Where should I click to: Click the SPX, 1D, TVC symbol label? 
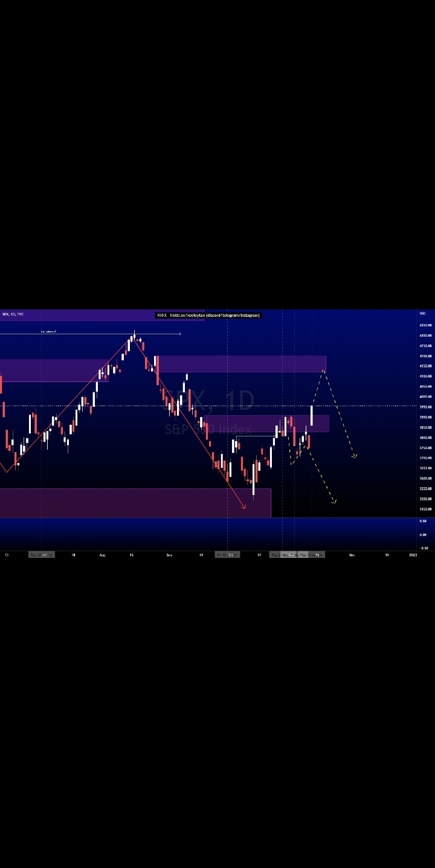pos(13,314)
